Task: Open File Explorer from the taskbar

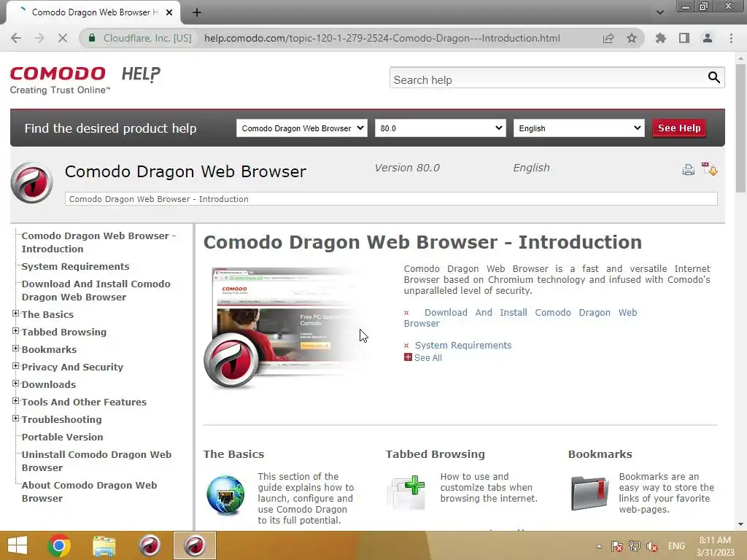Action: tap(104, 545)
